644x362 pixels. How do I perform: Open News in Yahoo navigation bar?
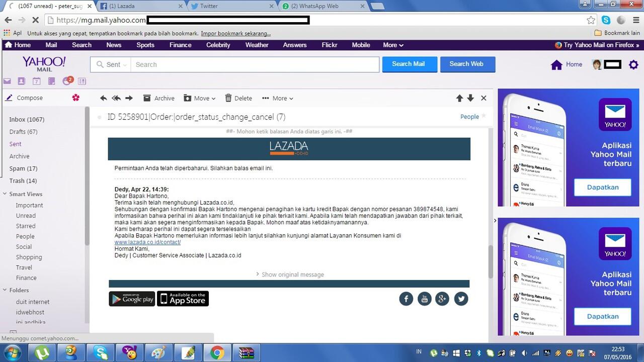pyautogui.click(x=114, y=45)
